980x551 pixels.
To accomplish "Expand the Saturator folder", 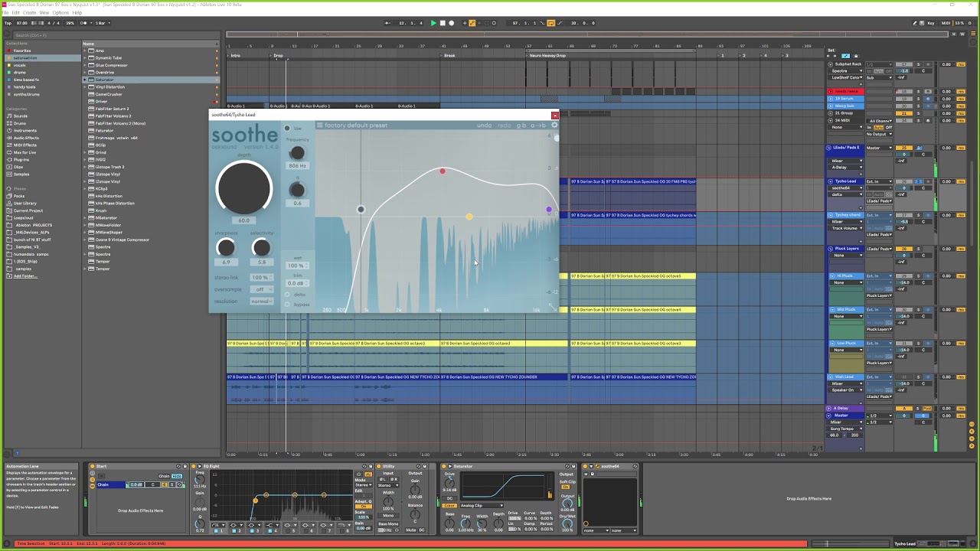I will (87, 80).
